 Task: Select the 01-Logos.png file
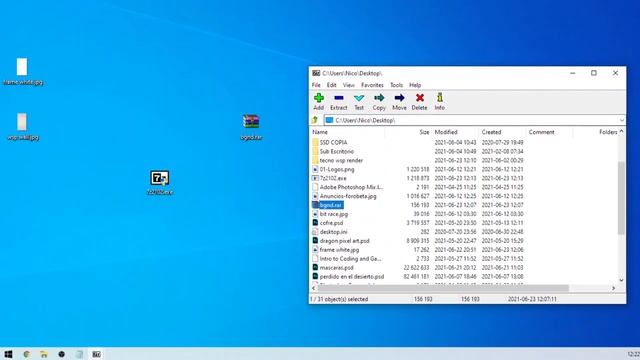[337, 169]
